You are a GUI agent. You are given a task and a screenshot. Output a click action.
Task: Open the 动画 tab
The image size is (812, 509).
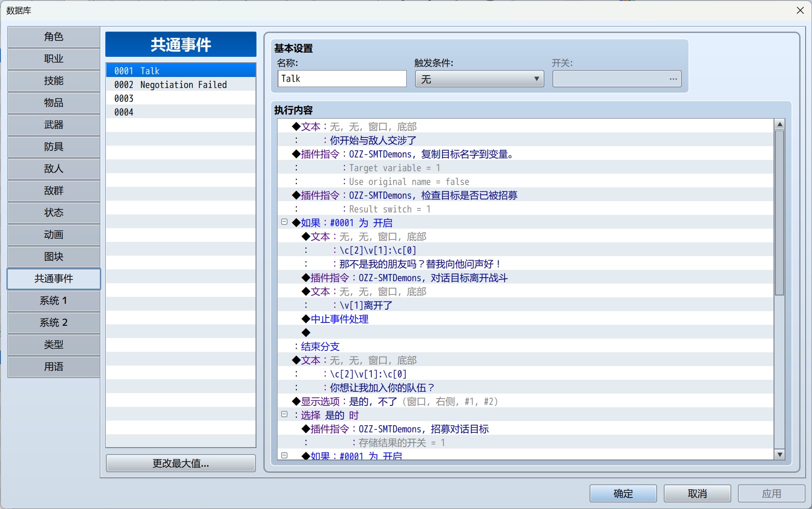point(54,235)
